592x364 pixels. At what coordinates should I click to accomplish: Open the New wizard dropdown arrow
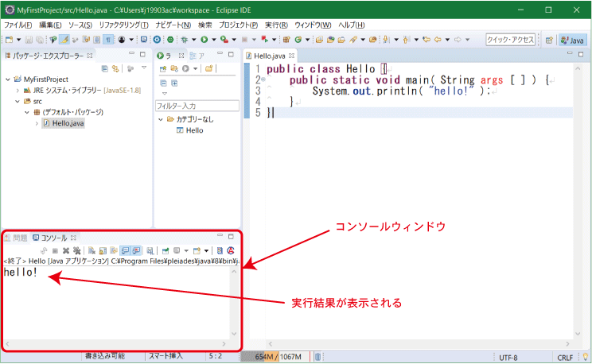[x=18, y=40]
